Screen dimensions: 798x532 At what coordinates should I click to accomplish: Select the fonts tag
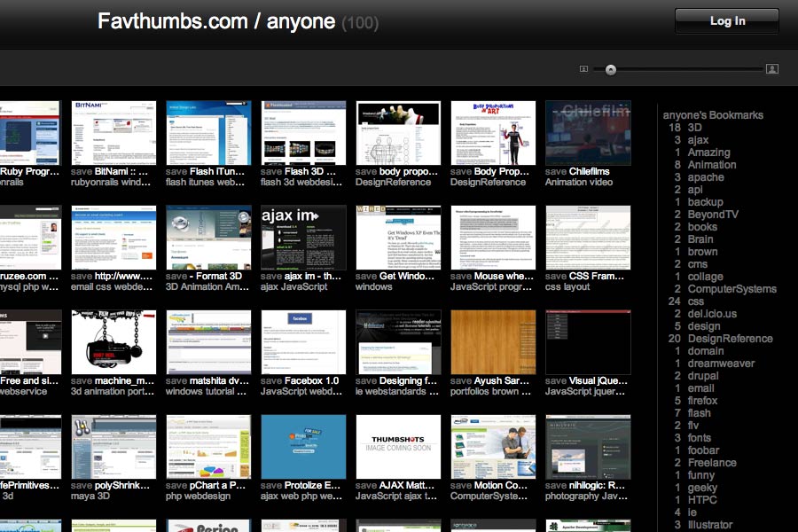[700, 438]
